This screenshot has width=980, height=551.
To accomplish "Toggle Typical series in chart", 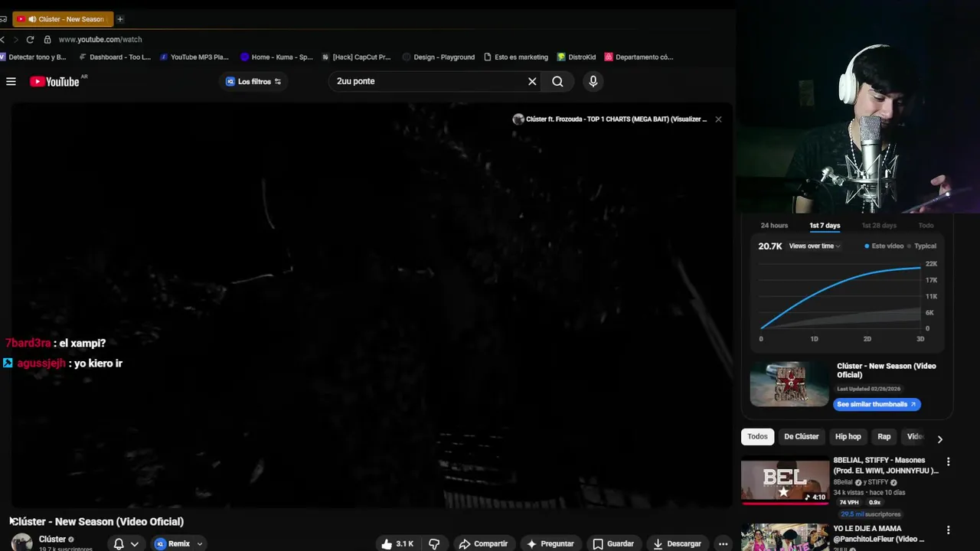I will click(x=922, y=246).
